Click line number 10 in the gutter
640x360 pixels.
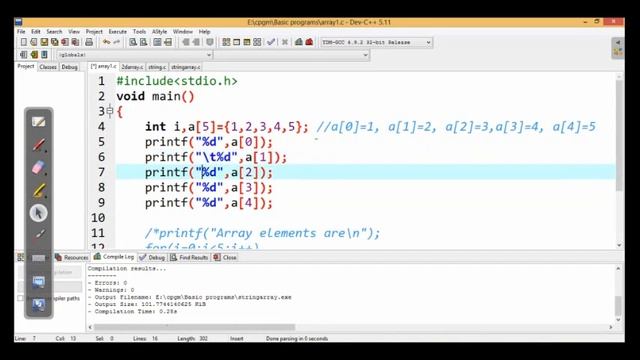pyautogui.click(x=98, y=218)
